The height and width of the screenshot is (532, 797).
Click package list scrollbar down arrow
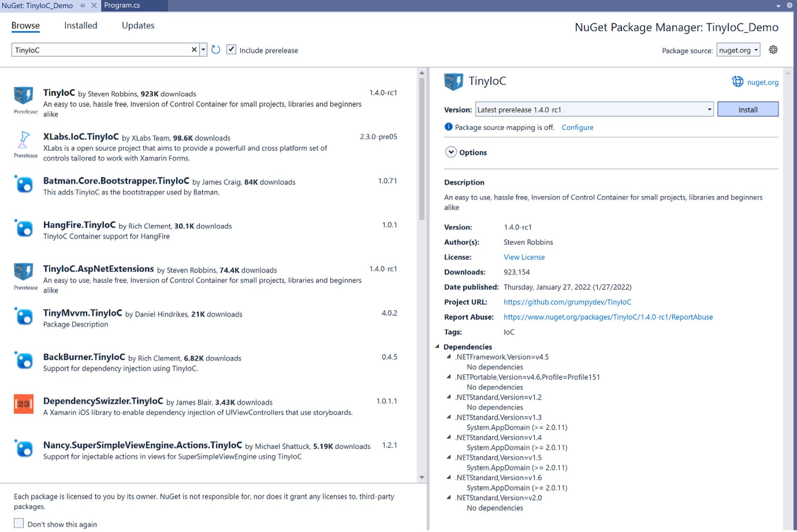coord(422,477)
